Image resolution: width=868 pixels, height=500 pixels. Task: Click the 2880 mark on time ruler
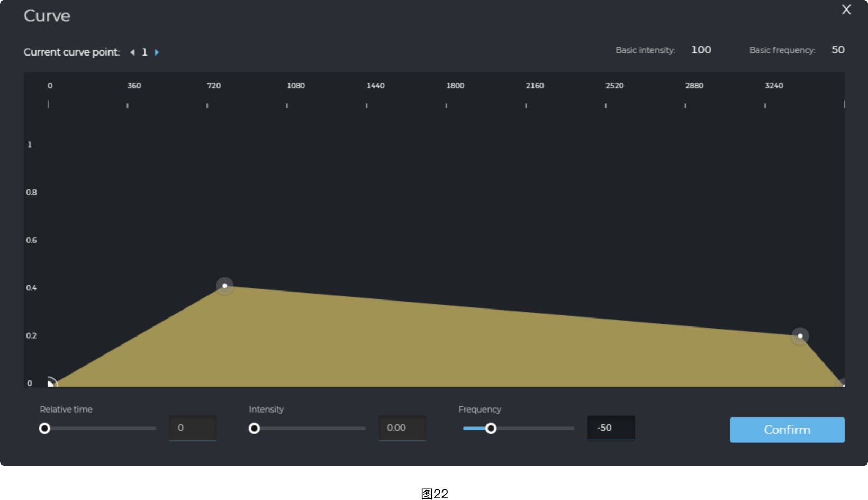pos(694,86)
